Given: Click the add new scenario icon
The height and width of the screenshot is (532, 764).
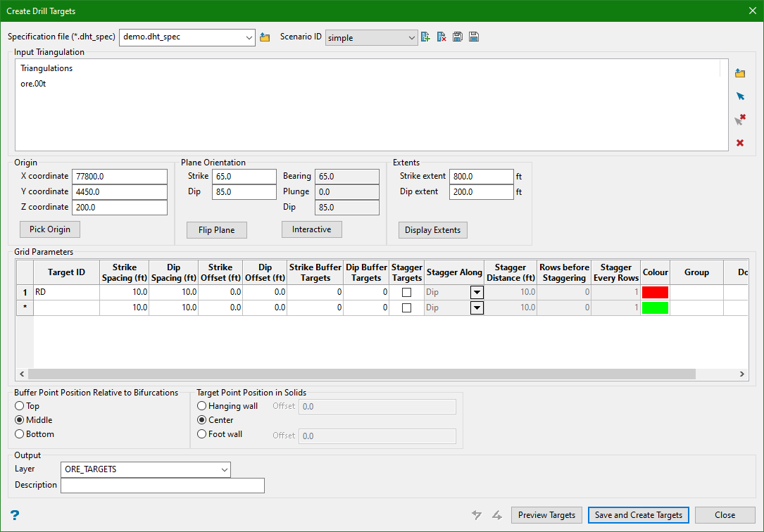Looking at the screenshot, I should point(425,37).
